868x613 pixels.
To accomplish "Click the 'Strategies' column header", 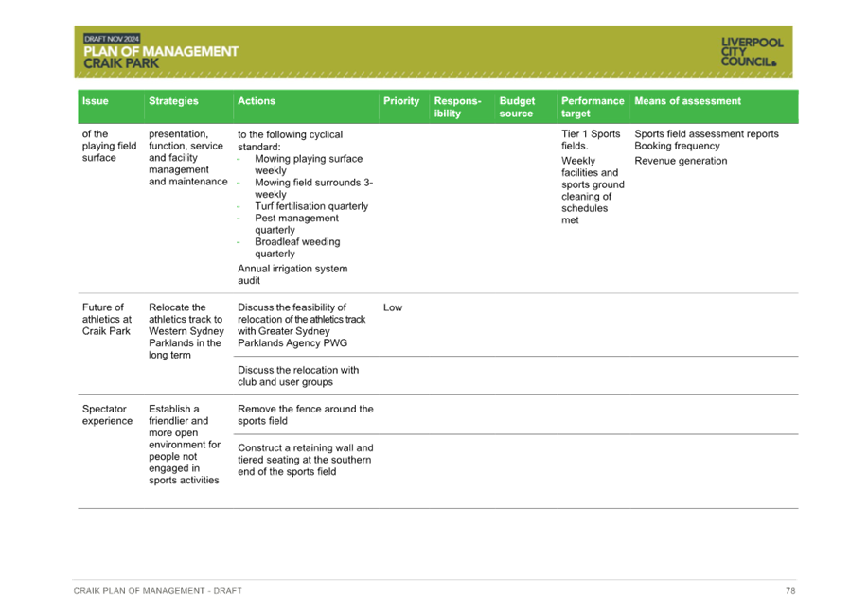I will point(173,101).
